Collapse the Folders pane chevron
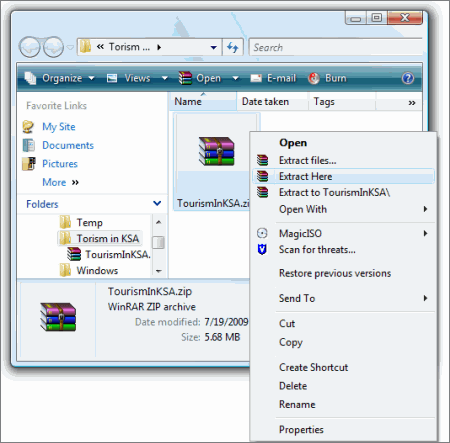Viewport: 450px width, 443px height. (157, 203)
